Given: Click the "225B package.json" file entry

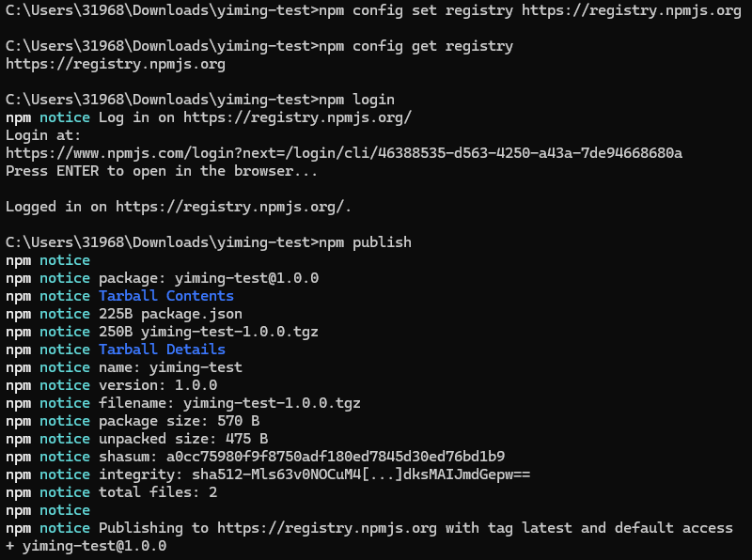Looking at the screenshot, I should click(170, 314).
